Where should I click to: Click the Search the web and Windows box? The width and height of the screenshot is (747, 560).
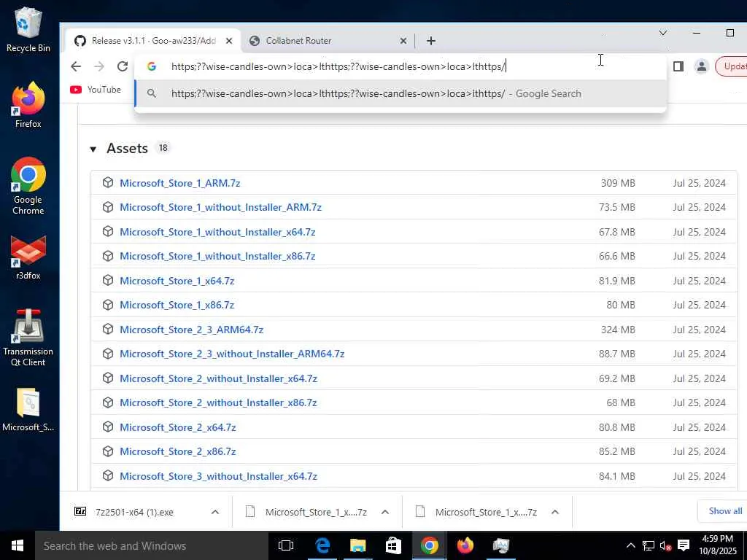tap(152, 545)
